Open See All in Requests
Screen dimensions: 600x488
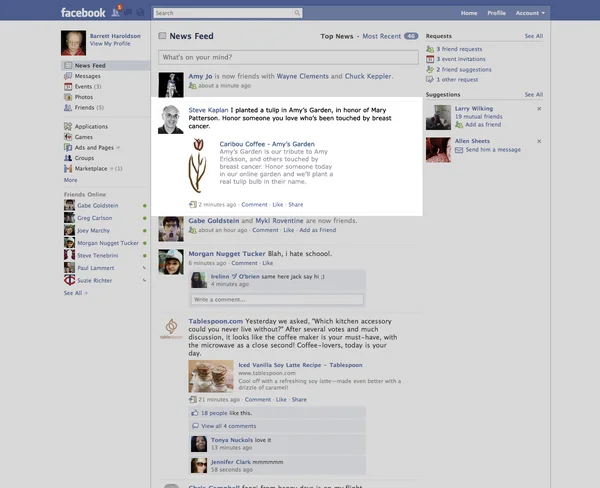coord(534,36)
